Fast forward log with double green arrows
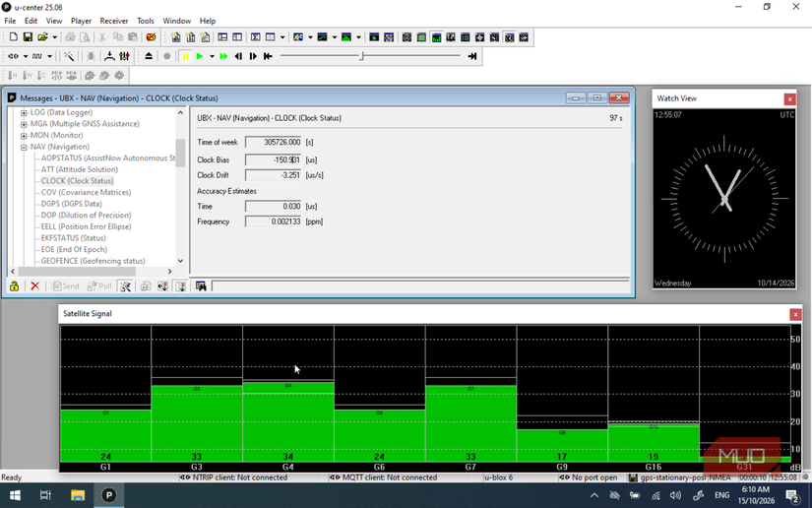Screen dimensions: 812x508 223,56
